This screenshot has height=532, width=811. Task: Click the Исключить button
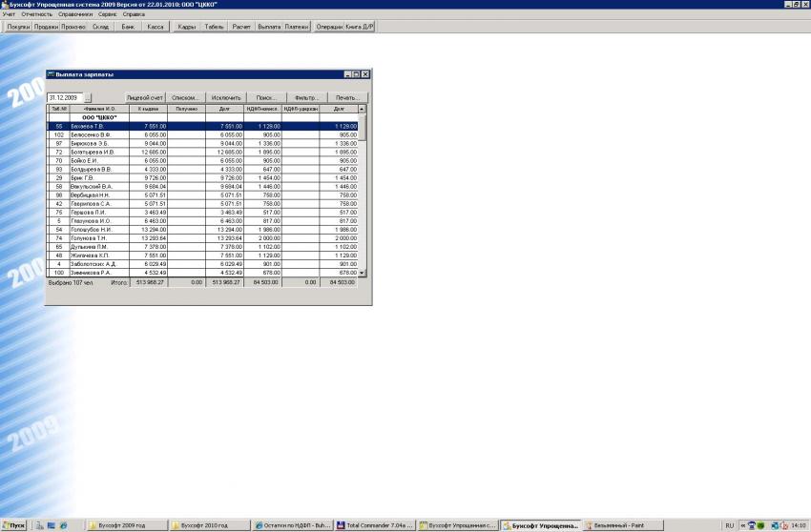pyautogui.click(x=226, y=97)
